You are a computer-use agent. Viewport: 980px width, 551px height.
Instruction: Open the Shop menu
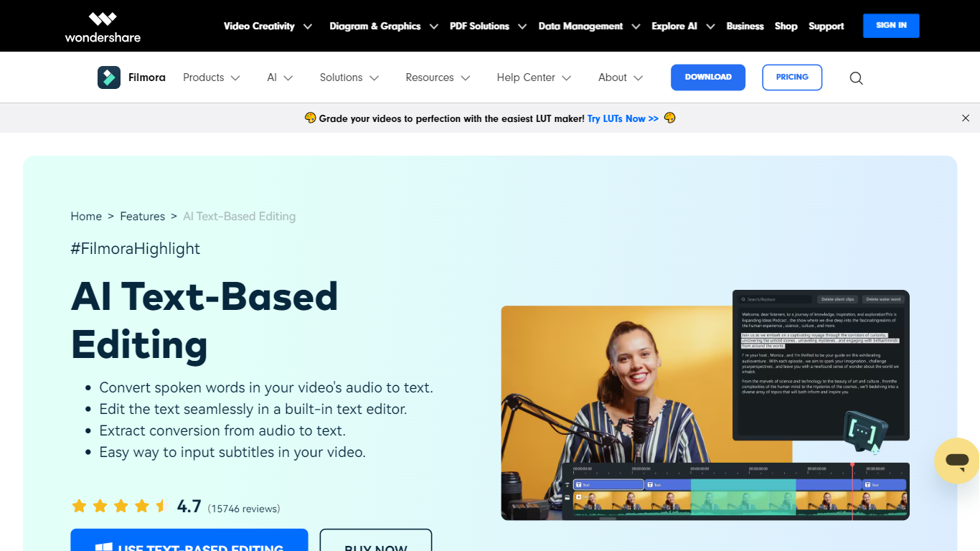pyautogui.click(x=786, y=26)
